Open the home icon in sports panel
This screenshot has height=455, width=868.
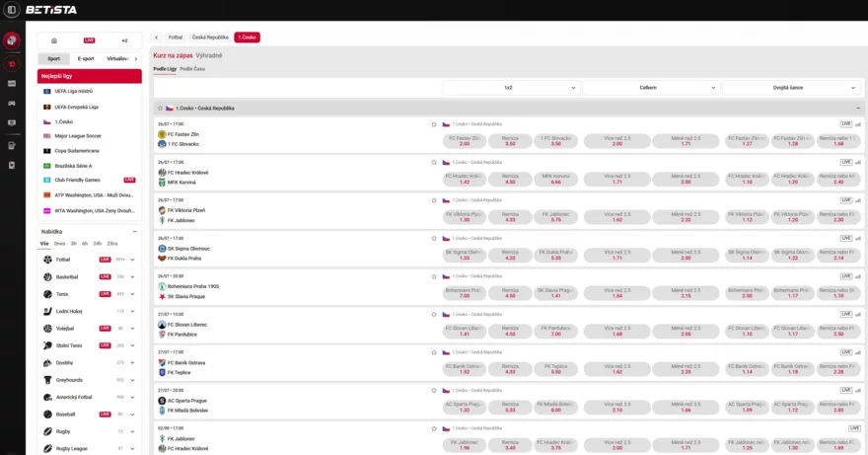click(54, 40)
